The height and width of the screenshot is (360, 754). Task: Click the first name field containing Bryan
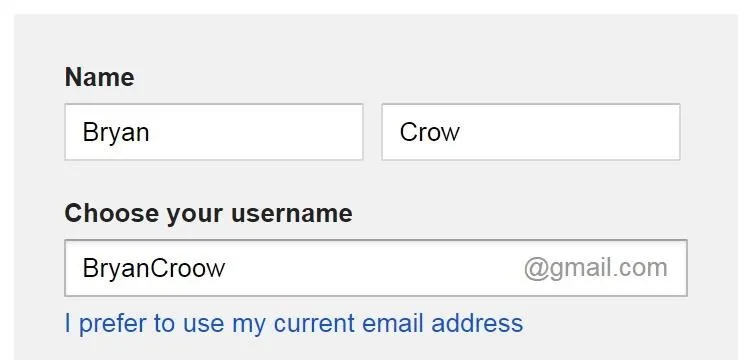click(214, 132)
